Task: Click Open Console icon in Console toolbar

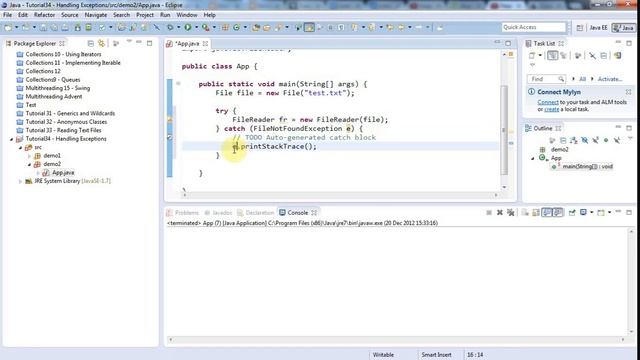Action: [601, 213]
